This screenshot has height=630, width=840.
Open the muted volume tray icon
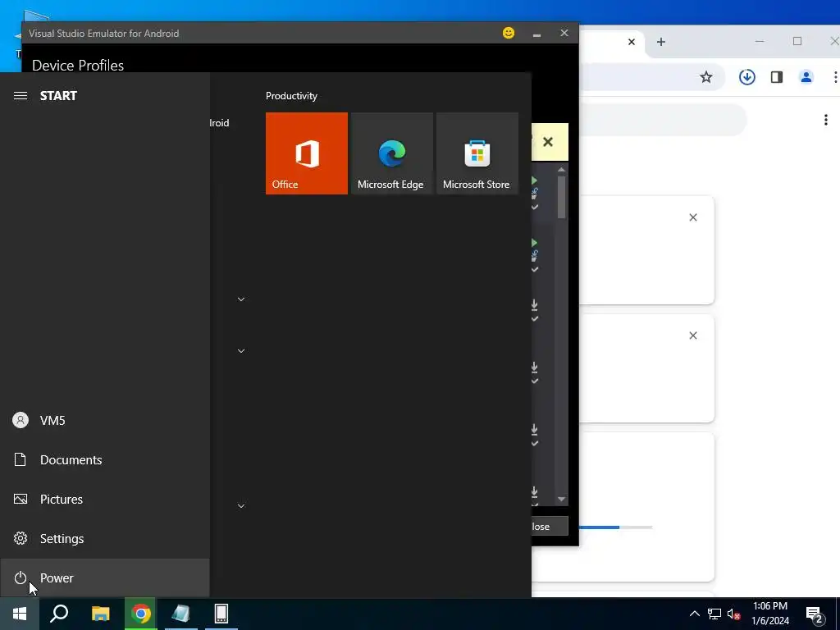pyautogui.click(x=734, y=614)
